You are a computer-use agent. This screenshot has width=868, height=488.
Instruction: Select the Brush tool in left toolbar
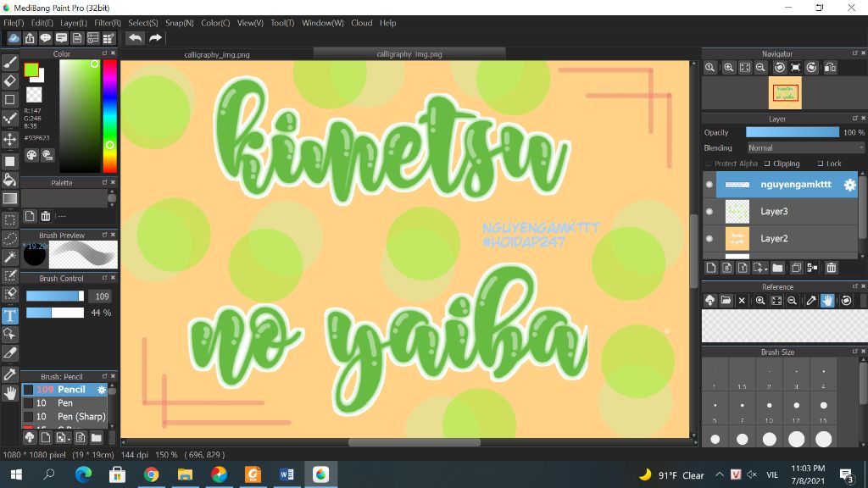click(x=10, y=62)
